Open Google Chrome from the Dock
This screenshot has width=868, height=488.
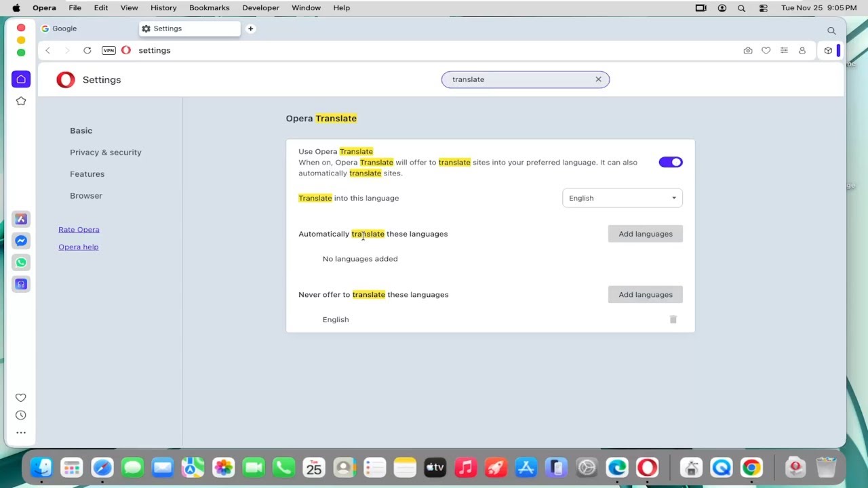tap(751, 468)
